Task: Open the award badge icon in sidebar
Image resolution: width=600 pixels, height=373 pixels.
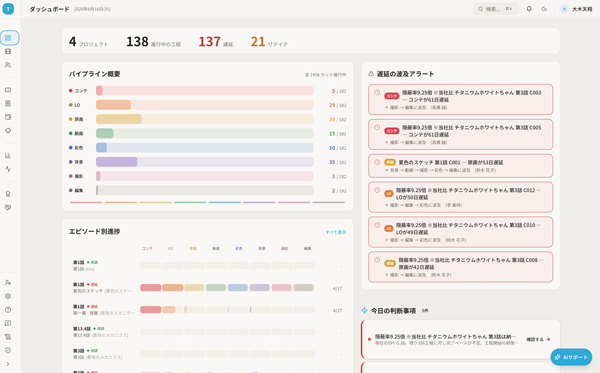Action: (8, 194)
